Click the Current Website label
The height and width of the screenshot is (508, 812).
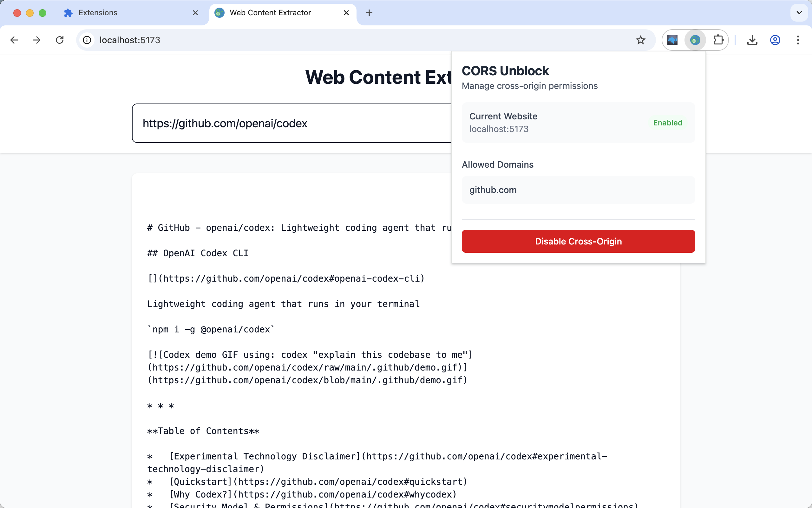[503, 116]
